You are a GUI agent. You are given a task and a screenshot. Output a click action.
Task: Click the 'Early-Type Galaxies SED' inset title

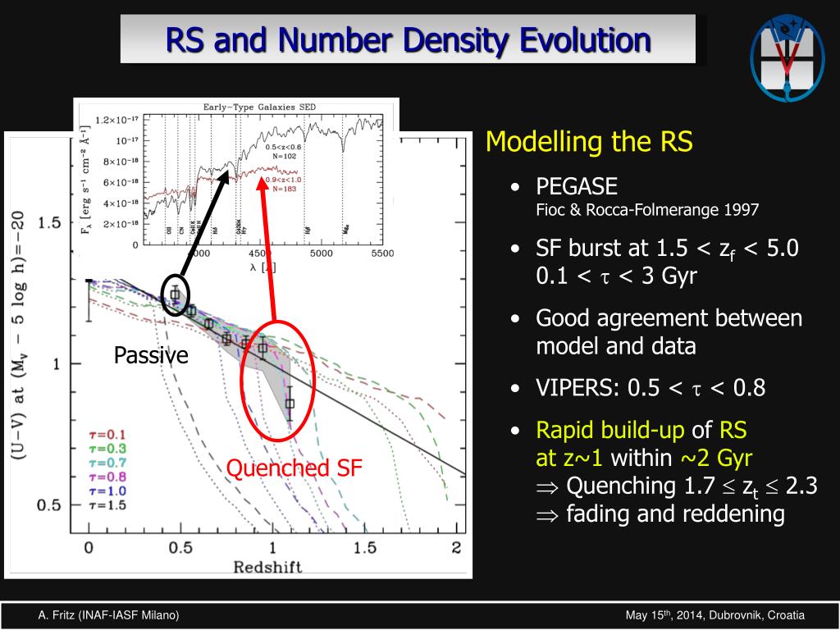(x=259, y=107)
